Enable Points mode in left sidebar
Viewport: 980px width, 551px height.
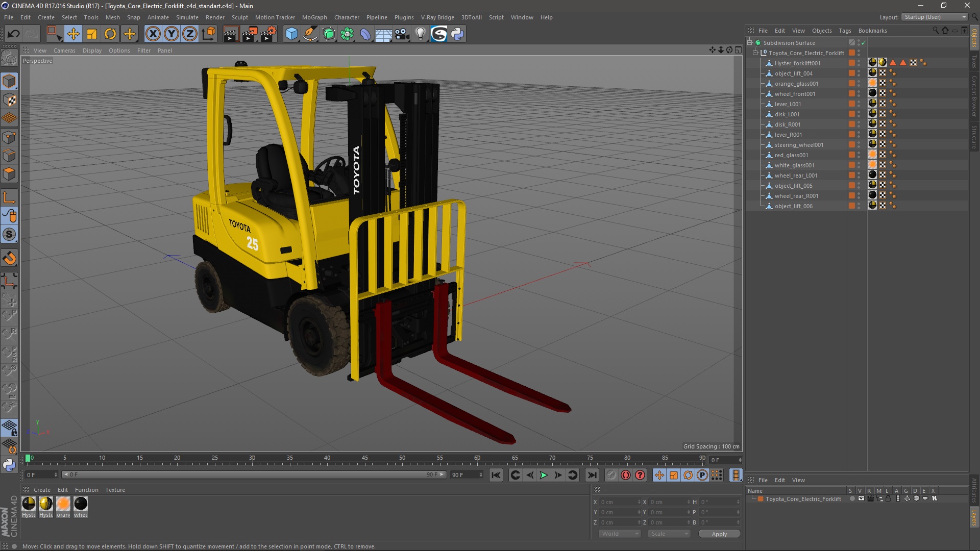(x=9, y=137)
